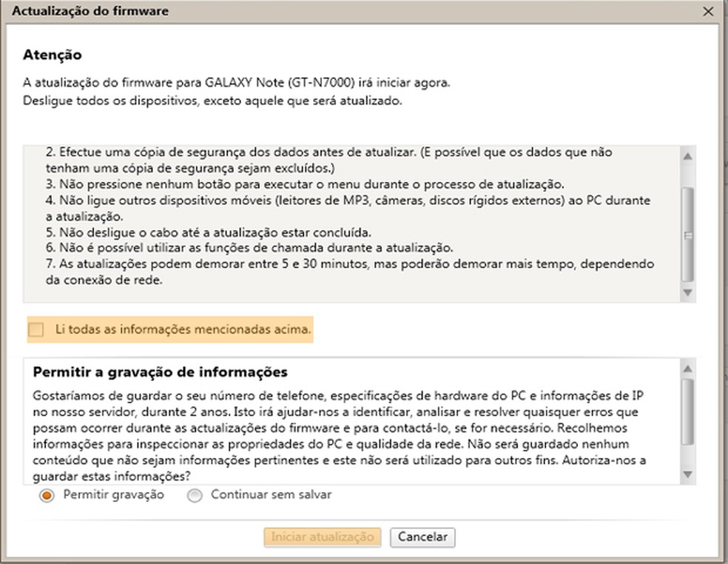Click the 'Atenção' heading
Screen dimensions: 728x564
coord(52,56)
